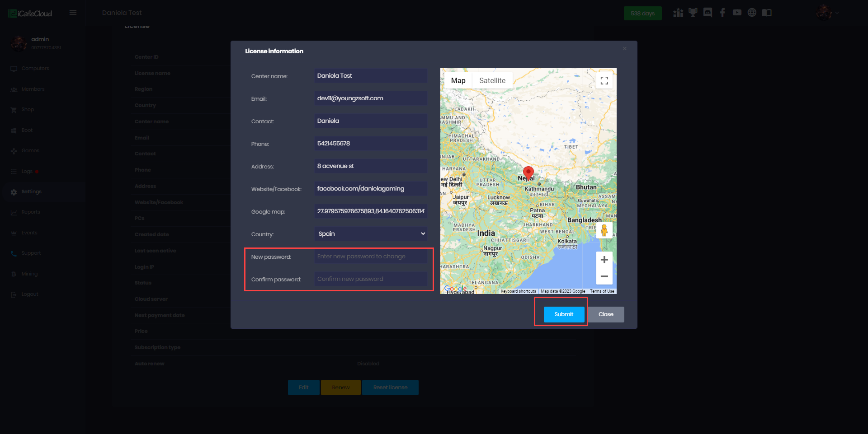Click the New password input field

click(371, 257)
